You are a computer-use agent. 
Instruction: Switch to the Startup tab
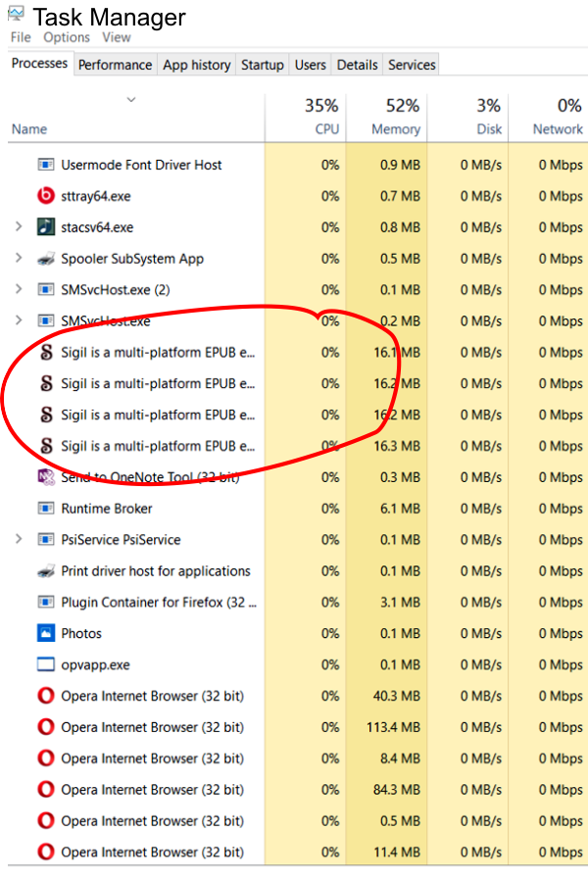click(263, 66)
